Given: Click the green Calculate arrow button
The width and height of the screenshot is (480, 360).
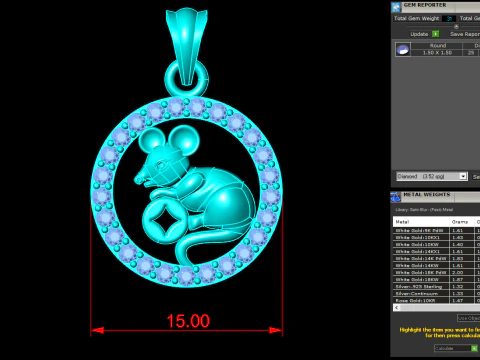Looking at the screenshot, I should (x=474, y=348).
